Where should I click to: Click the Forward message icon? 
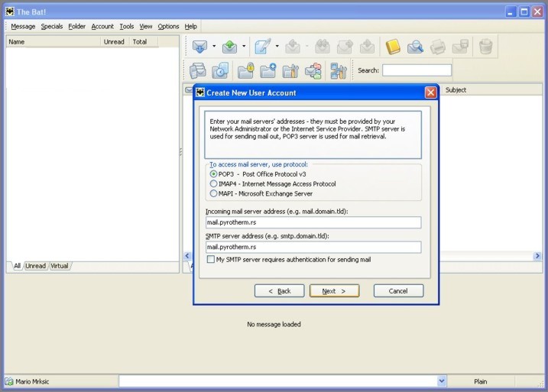tap(345, 46)
